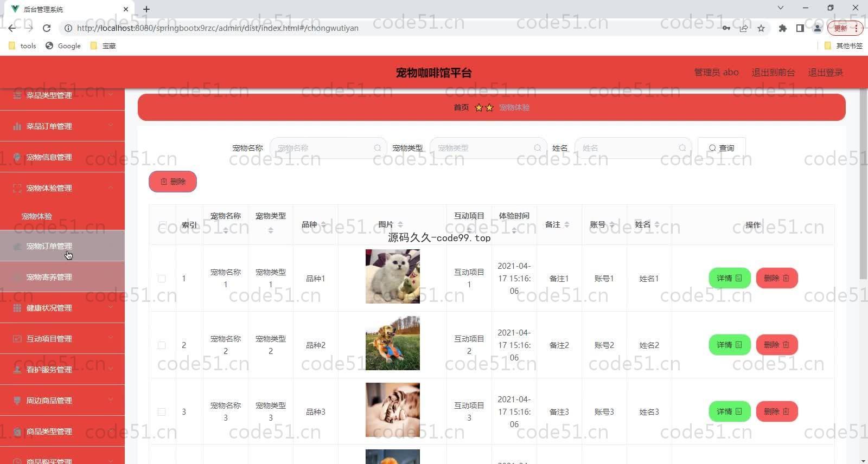The image size is (868, 464).
Task: Collapse 宠物体验管理 with its up chevron
Action: pos(111,188)
